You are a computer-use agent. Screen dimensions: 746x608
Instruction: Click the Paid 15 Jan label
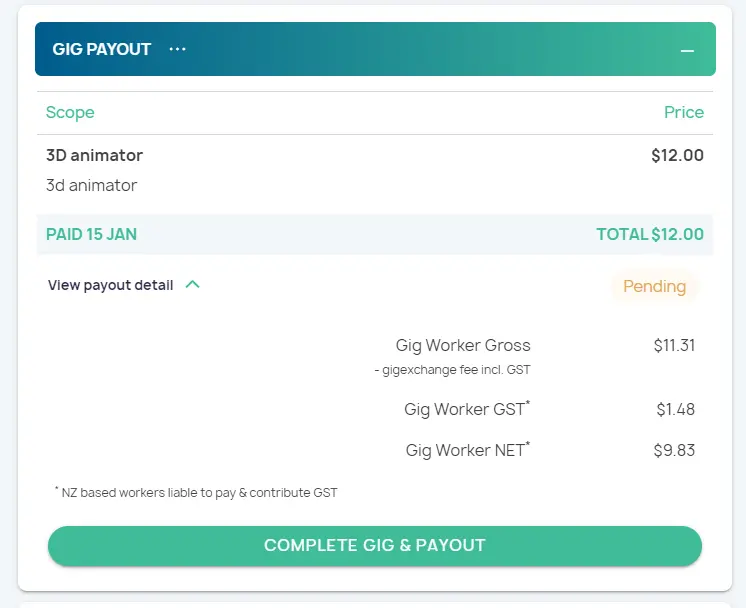[91, 234]
